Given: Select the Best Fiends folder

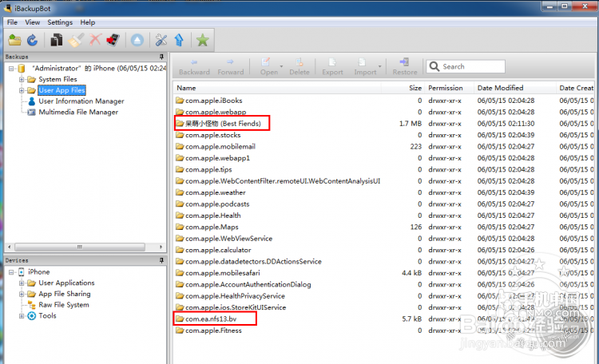Looking at the screenshot, I should click(223, 124).
